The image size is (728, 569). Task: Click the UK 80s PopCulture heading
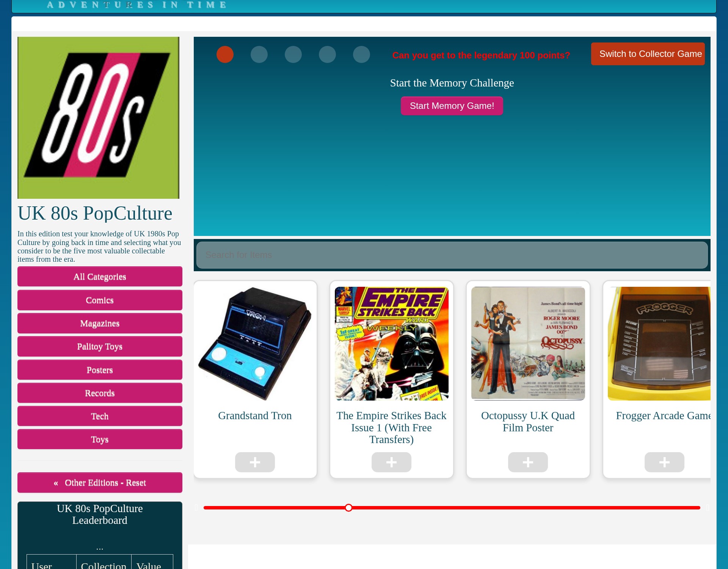[x=95, y=213]
